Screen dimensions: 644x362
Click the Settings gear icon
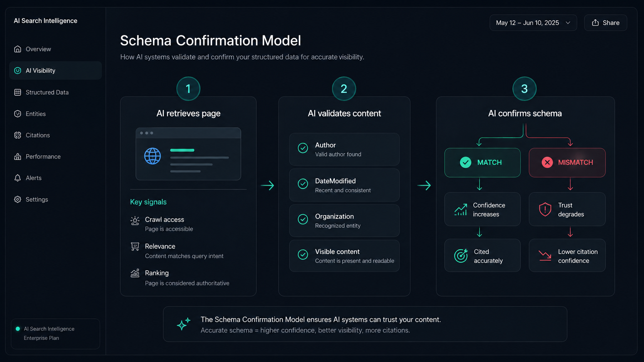point(17,199)
